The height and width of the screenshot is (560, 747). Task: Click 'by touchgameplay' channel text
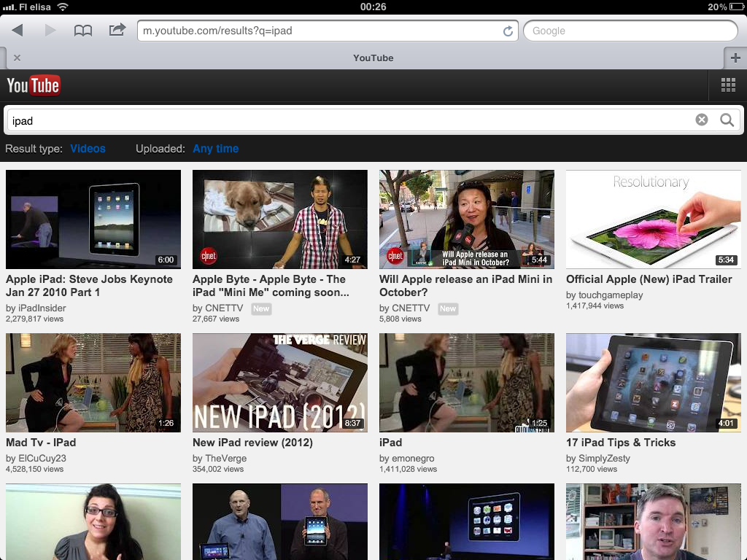[x=605, y=295]
